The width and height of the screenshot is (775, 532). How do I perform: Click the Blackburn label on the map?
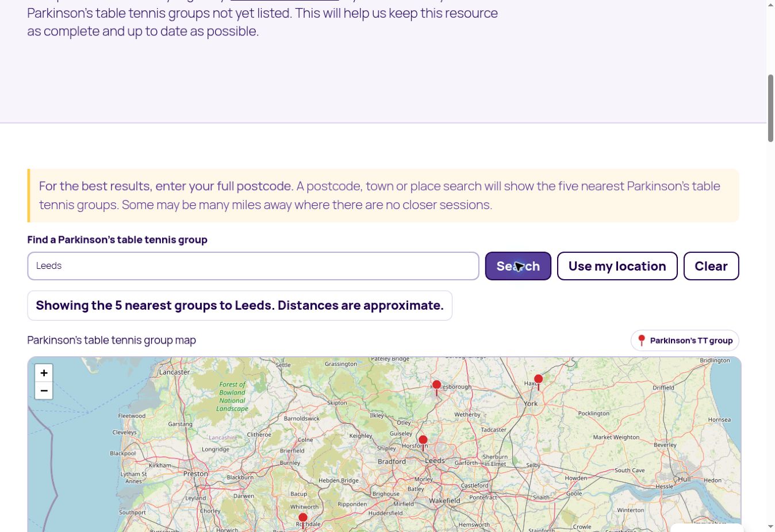click(x=240, y=477)
